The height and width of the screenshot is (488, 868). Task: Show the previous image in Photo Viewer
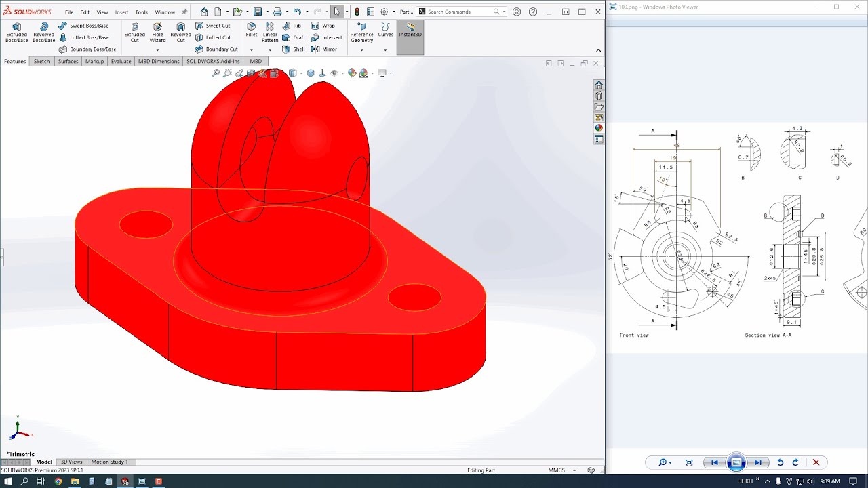pyautogui.click(x=713, y=462)
